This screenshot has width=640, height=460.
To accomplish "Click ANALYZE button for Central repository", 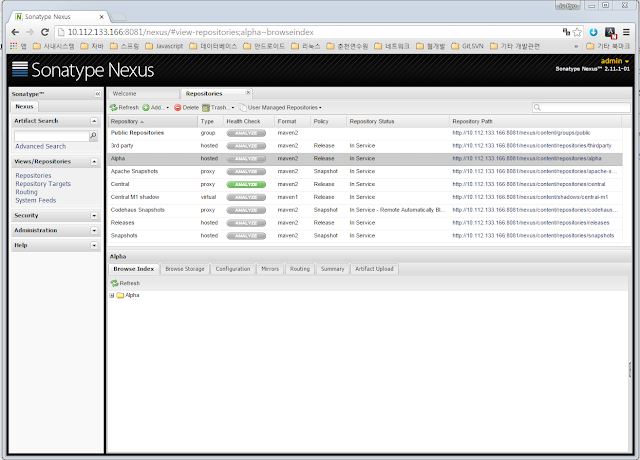I will pos(246,184).
